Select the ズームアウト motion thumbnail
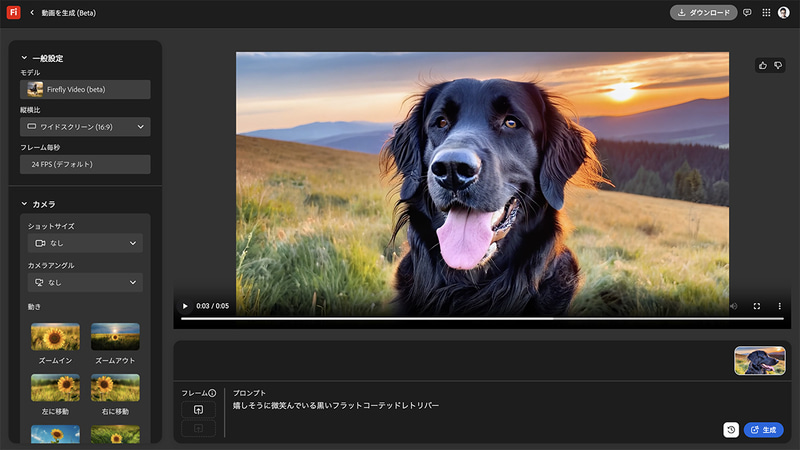800x450 pixels. pos(115,337)
